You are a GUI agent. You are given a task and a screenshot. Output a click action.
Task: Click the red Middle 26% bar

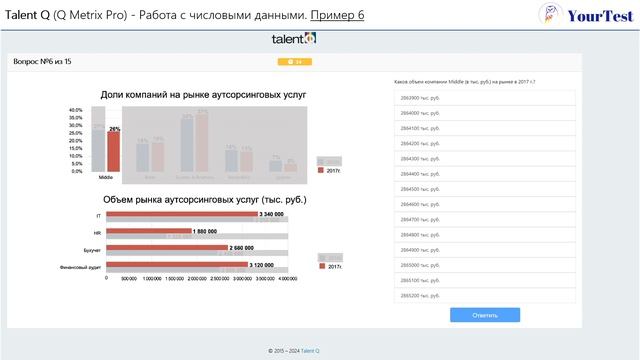114,151
